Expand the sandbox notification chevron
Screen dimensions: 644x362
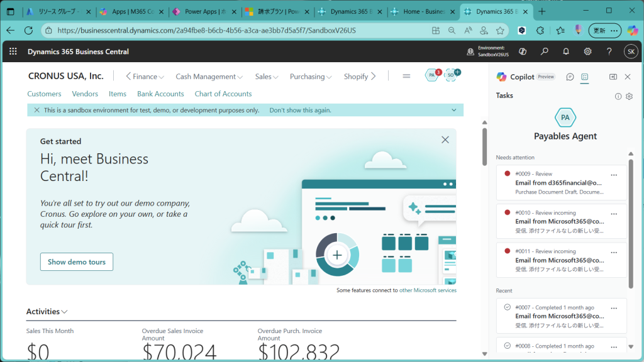point(454,110)
